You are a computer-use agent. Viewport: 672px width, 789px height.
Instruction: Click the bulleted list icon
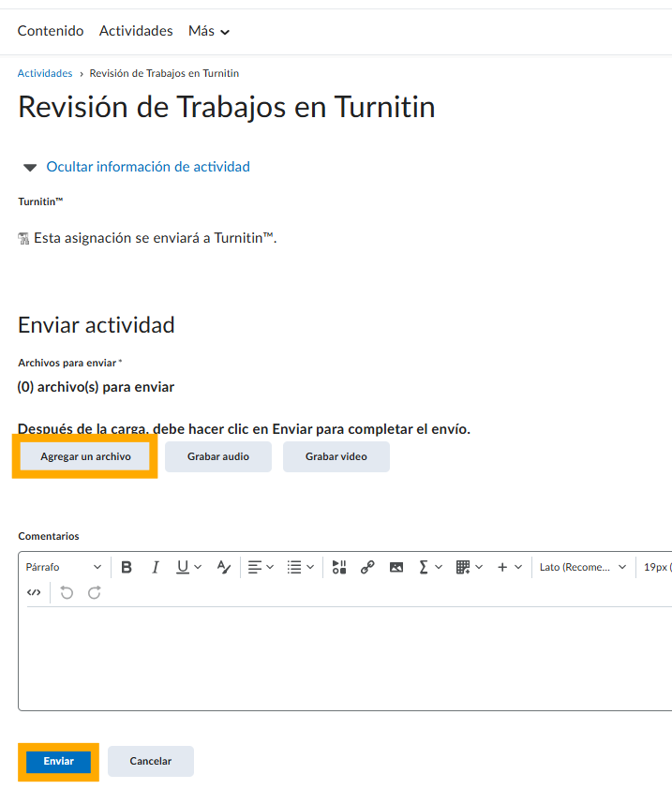[294, 567]
